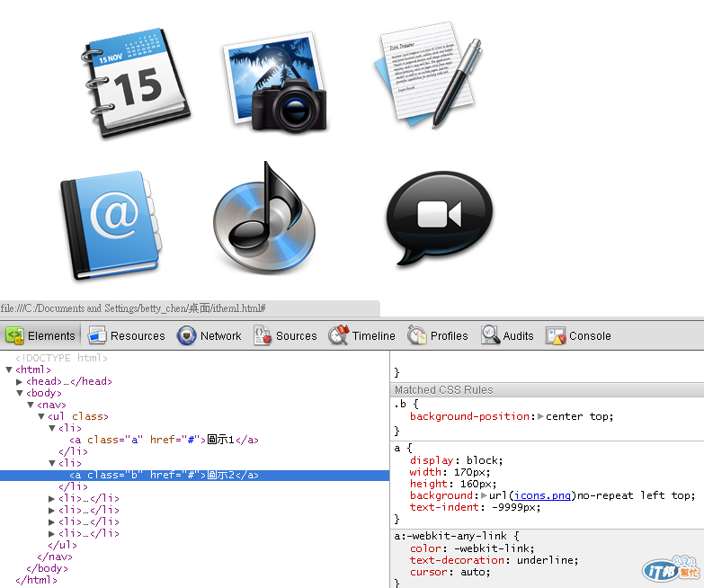Select the highlighted a class="b" row
704x588 pixels.
click(194, 475)
